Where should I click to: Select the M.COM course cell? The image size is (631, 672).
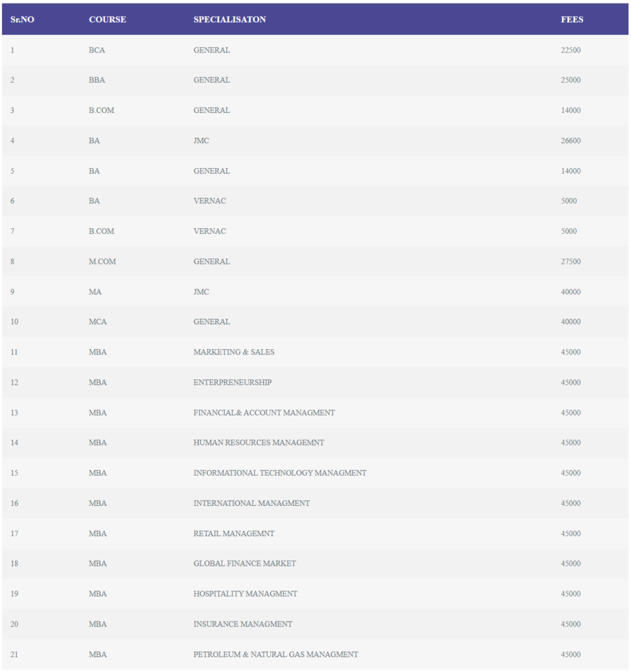click(102, 261)
